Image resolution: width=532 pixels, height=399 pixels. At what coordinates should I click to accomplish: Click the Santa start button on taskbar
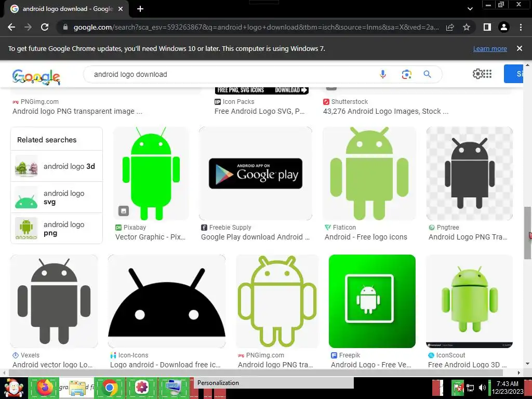click(14, 388)
